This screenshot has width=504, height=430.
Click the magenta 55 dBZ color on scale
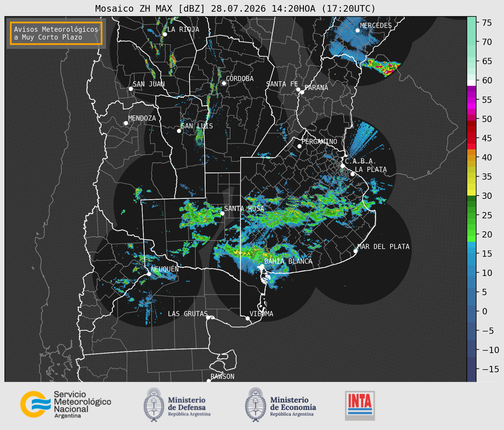471,100
